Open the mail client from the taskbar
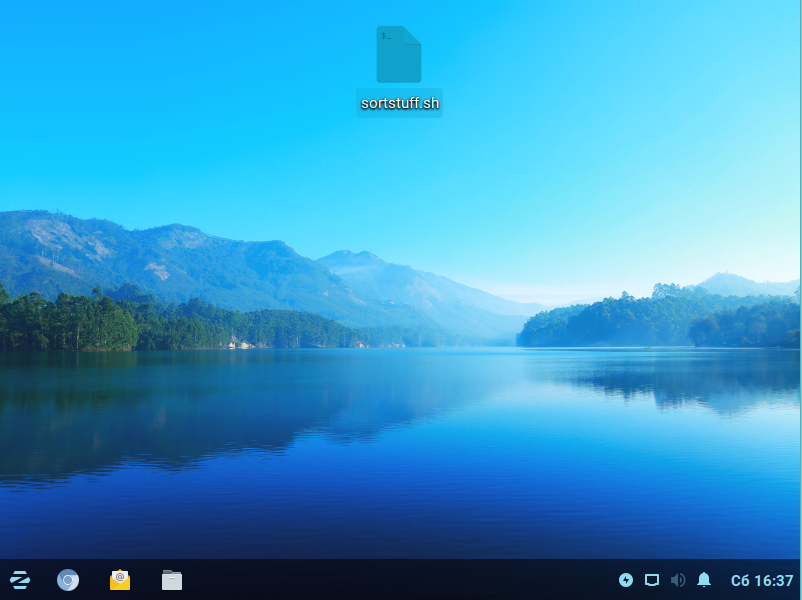Screen dimensions: 802x600 point(120,580)
